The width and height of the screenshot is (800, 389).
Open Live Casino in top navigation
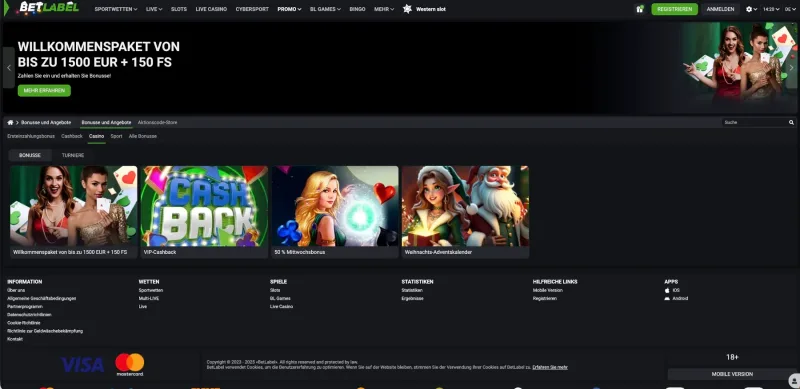(211, 9)
